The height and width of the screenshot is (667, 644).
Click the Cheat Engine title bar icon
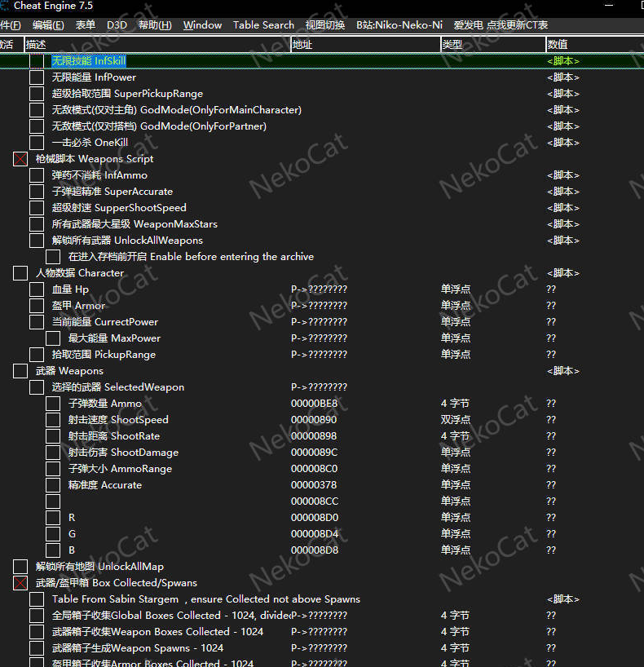[x=4, y=7]
